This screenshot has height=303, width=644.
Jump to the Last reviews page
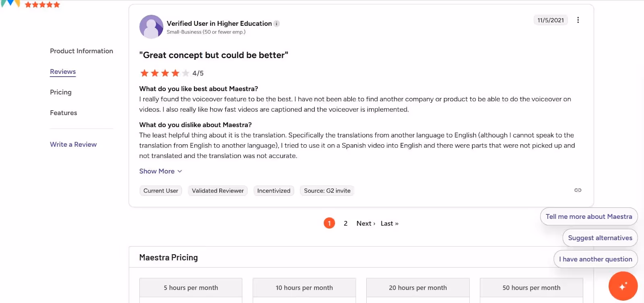click(x=389, y=223)
